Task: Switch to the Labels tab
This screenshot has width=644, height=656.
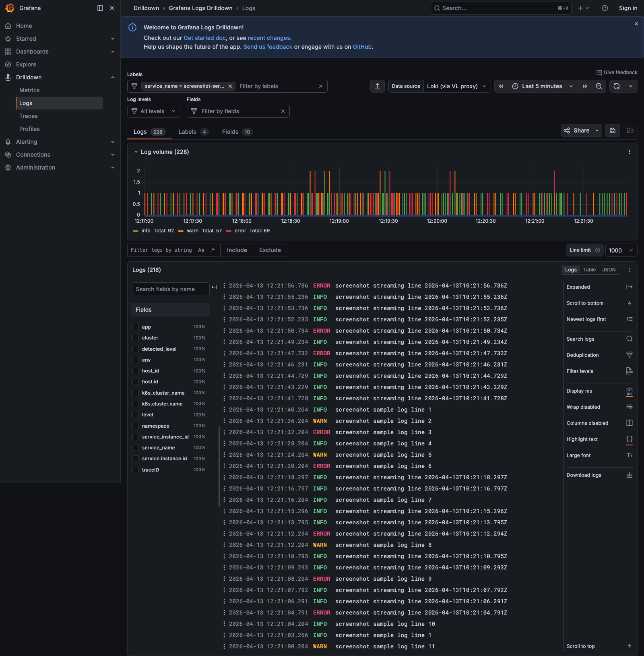Action: [x=194, y=132]
